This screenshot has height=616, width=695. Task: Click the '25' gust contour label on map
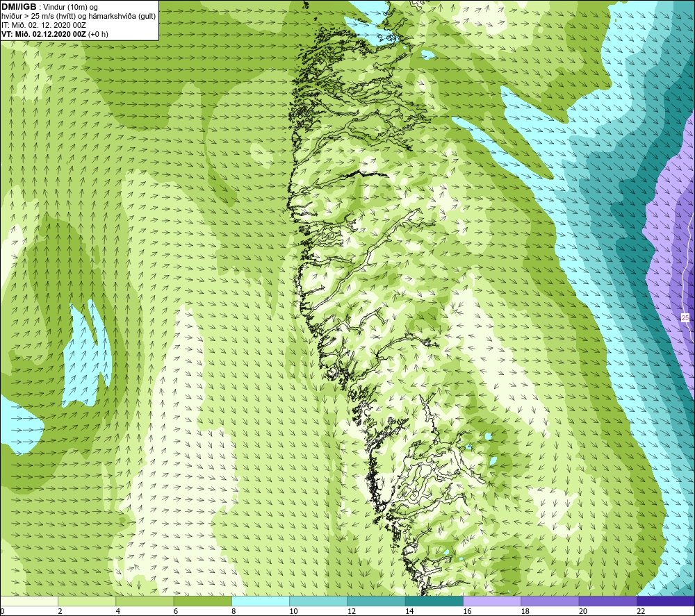685,317
